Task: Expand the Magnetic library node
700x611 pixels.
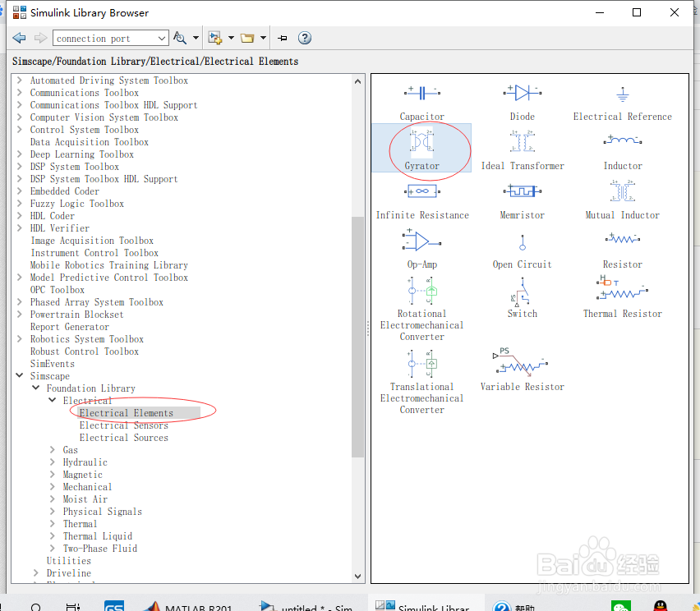Action: pos(53,474)
